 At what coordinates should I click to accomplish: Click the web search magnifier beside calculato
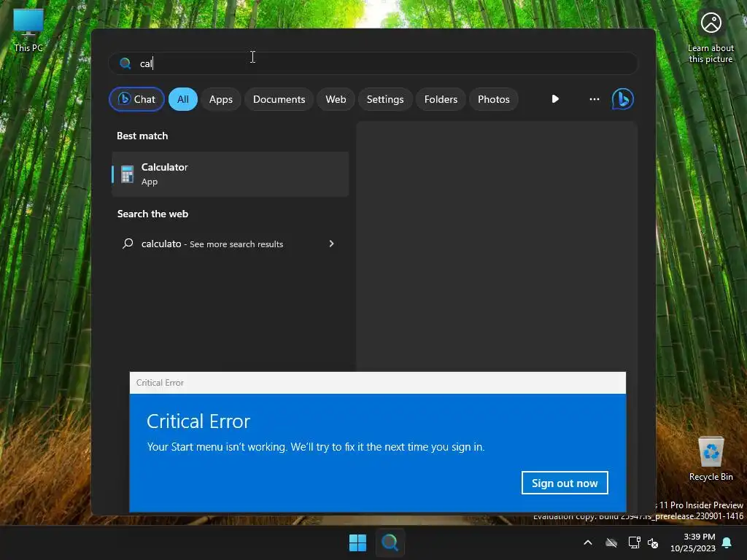click(128, 244)
